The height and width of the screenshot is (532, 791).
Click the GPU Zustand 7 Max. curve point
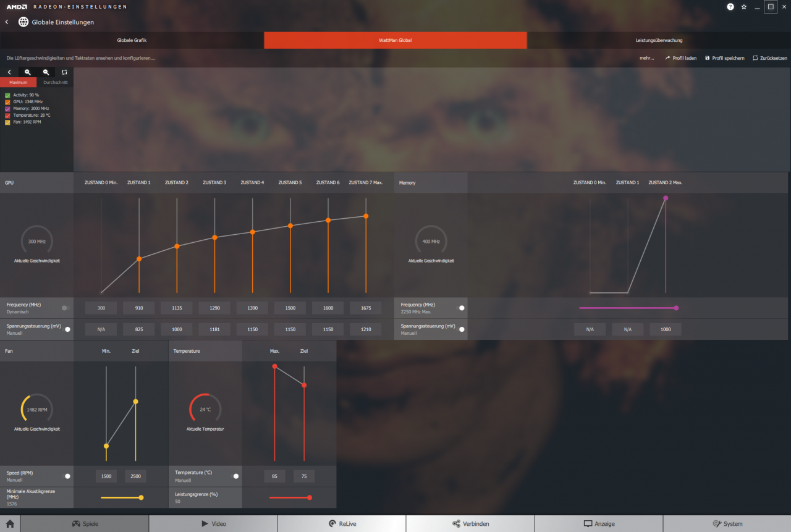tap(366, 216)
